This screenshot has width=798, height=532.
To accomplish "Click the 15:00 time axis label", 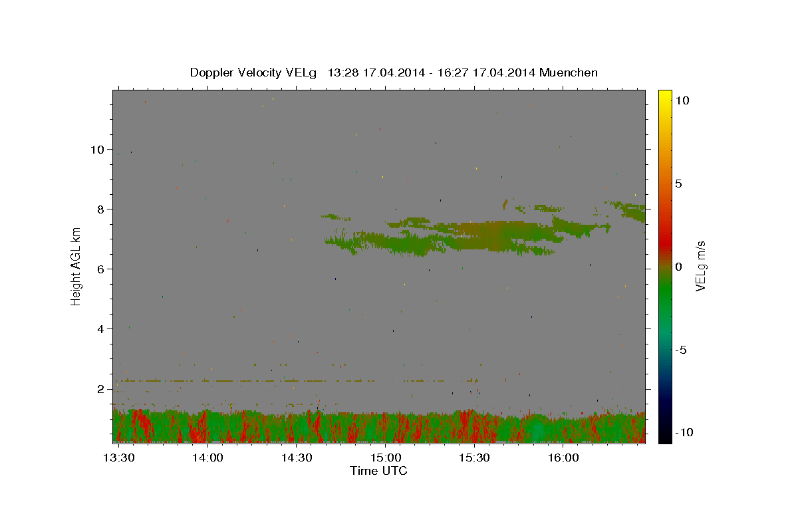I will point(386,458).
